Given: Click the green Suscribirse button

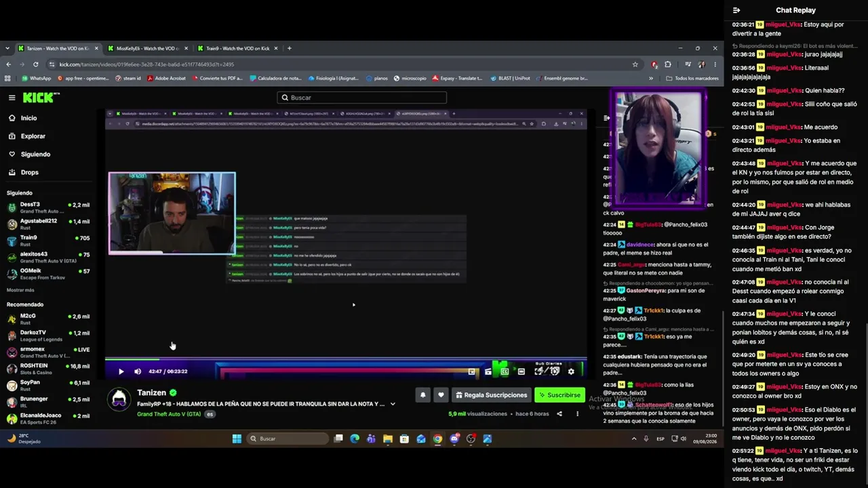Looking at the screenshot, I should coord(559,395).
